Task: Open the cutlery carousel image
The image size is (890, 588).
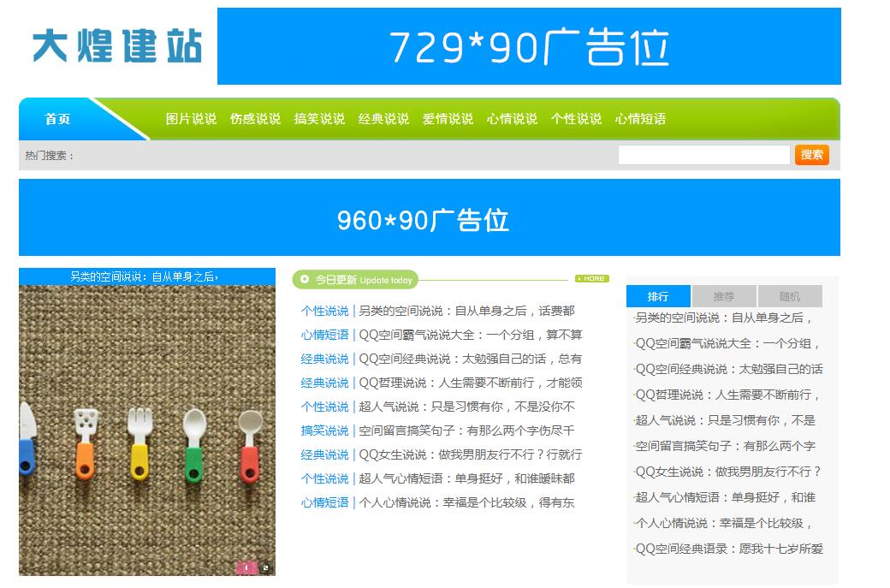Action: 147,428
